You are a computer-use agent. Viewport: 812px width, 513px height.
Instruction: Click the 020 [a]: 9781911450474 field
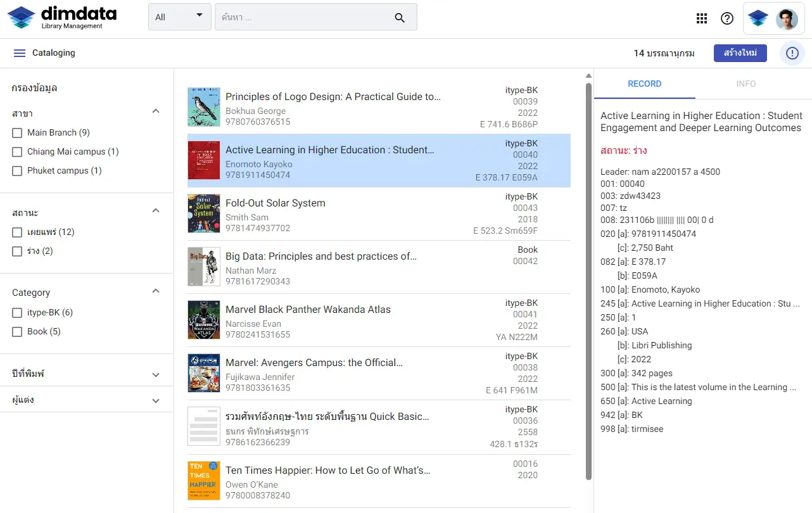tap(648, 234)
